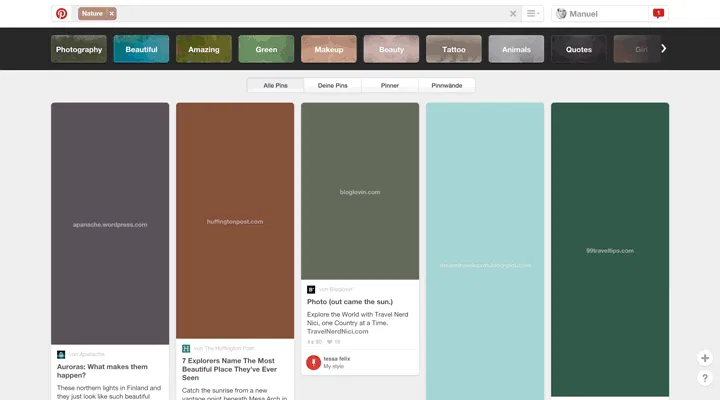Click the Huffington Post source icon
This screenshot has width=720, height=400.
click(186, 348)
